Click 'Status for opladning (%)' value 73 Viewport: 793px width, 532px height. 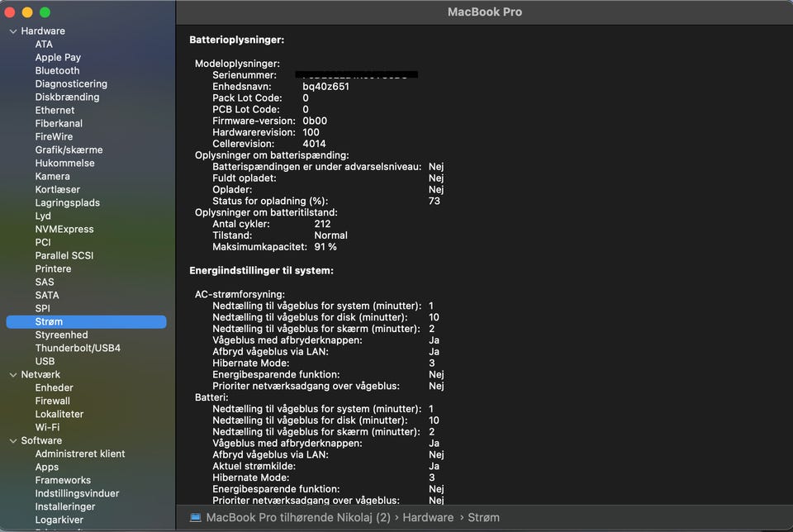coord(434,201)
